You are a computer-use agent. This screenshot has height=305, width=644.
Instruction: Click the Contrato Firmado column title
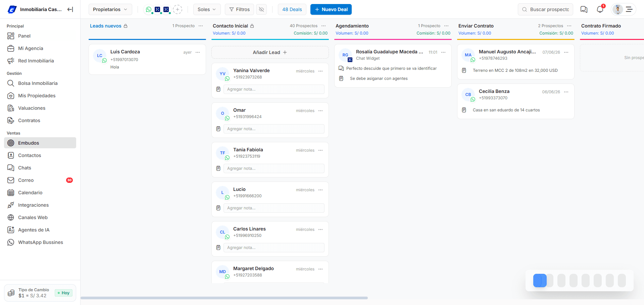[x=601, y=26]
